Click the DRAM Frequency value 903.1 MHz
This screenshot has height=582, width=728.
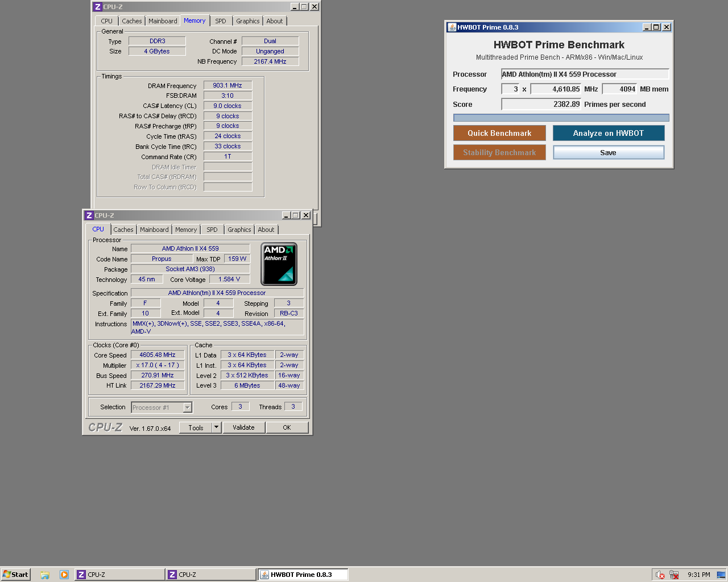pos(227,85)
